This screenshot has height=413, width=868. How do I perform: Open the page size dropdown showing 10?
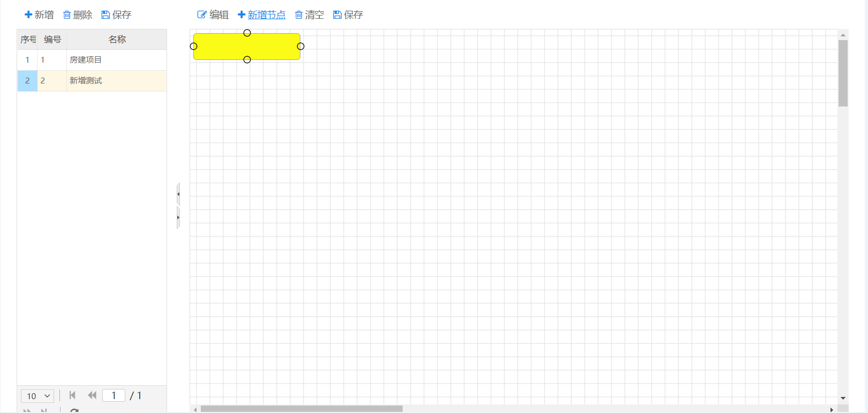[x=37, y=396]
